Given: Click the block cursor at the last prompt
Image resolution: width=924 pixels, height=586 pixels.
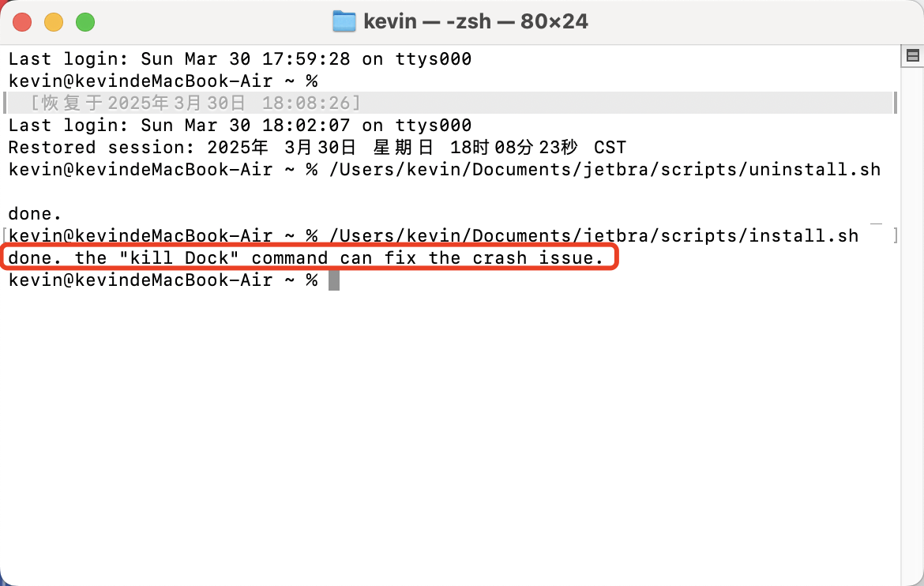Looking at the screenshot, I should 334,280.
